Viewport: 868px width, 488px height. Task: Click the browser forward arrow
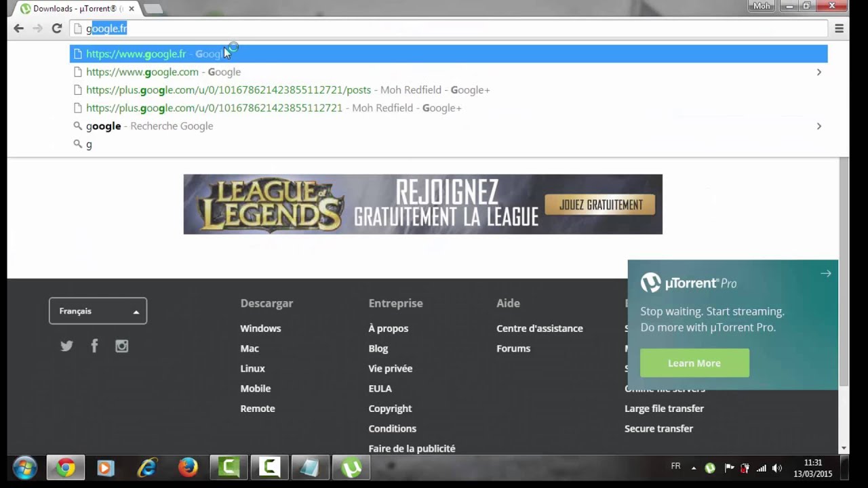(x=37, y=28)
